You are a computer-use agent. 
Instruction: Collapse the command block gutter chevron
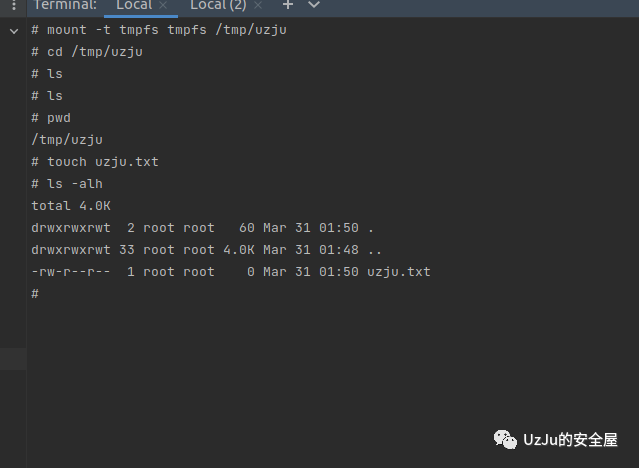coord(14,31)
